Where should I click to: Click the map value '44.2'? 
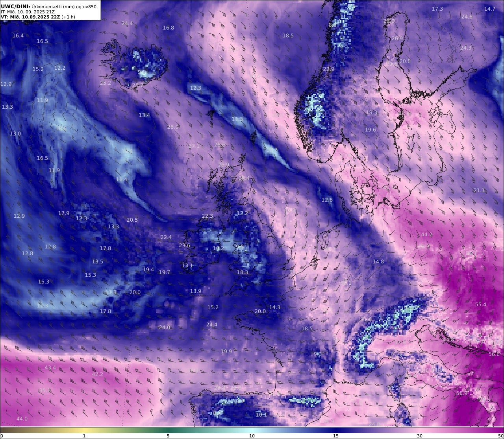tap(427, 235)
